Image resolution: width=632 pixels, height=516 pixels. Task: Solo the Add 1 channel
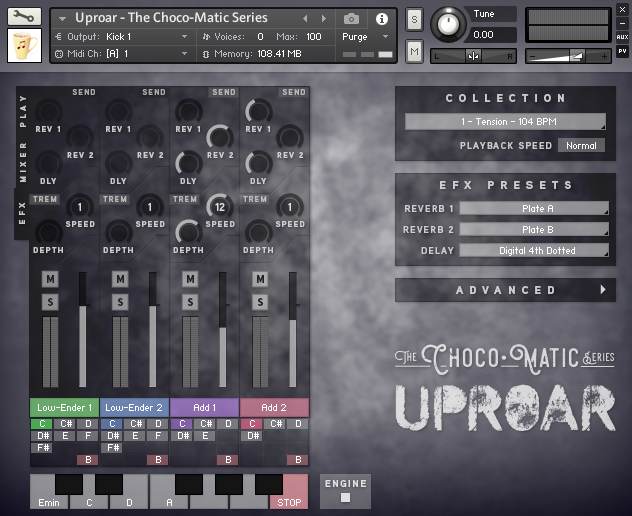coord(190,302)
